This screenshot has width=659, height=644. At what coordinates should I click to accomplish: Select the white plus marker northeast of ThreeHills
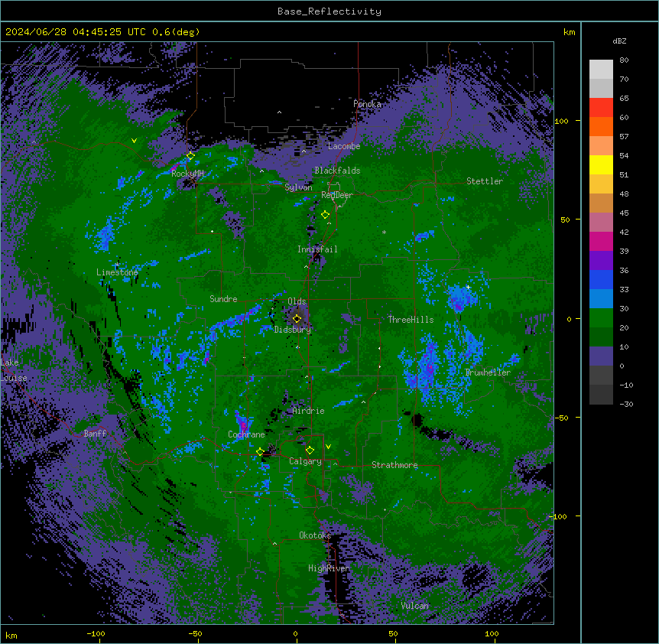tap(468, 287)
